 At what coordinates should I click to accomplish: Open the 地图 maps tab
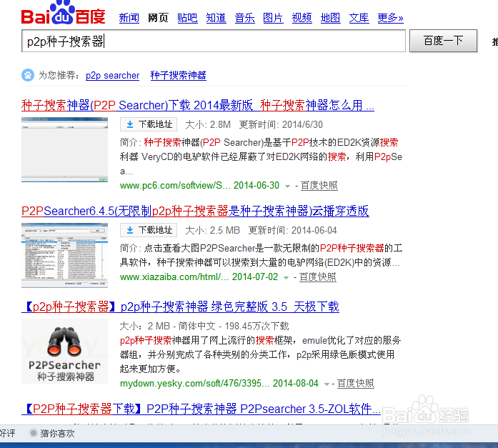tap(330, 18)
